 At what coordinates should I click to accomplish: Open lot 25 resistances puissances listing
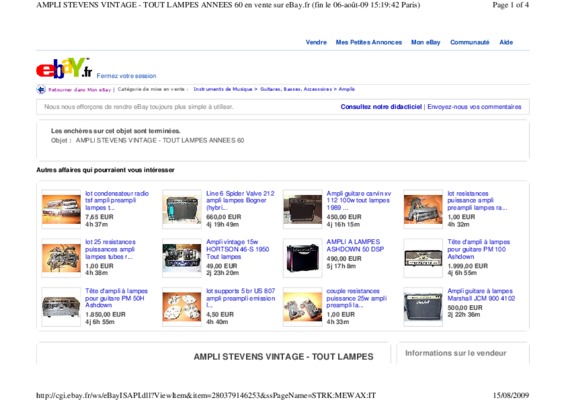tap(110, 249)
